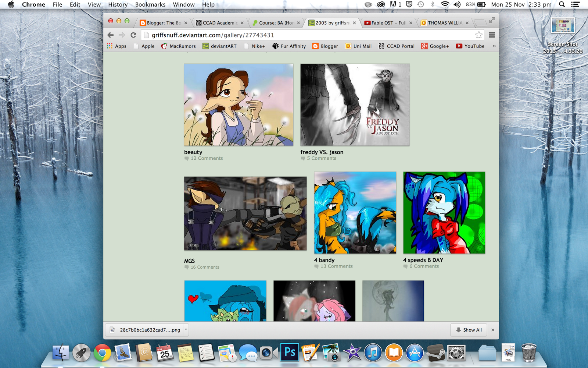The height and width of the screenshot is (368, 588).
Task: Open Messages speech bubble in dock
Action: click(248, 353)
